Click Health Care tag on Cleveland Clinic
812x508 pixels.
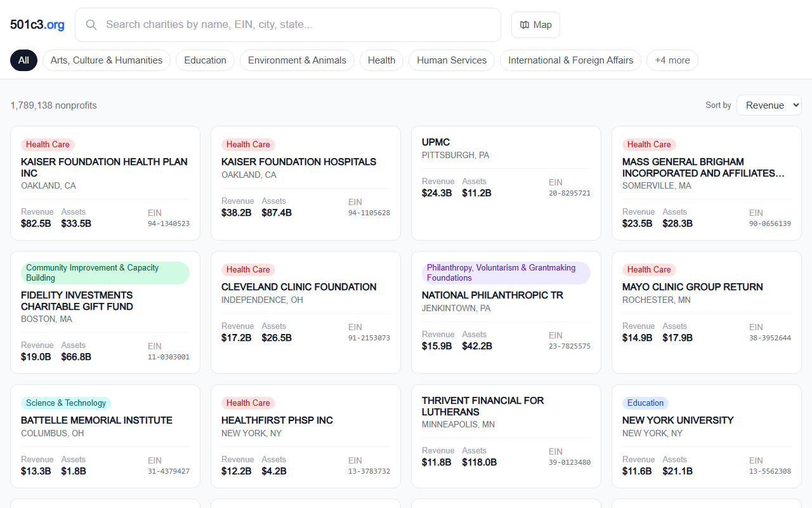pyautogui.click(x=248, y=270)
